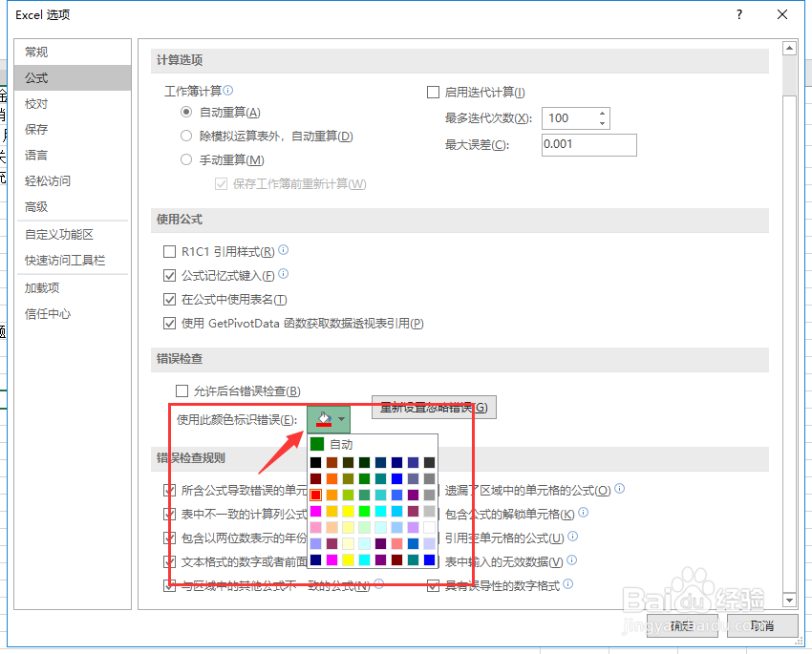Toggle R1C1 引用样式 checkbox
This screenshot has width=812, height=654.
click(x=169, y=251)
